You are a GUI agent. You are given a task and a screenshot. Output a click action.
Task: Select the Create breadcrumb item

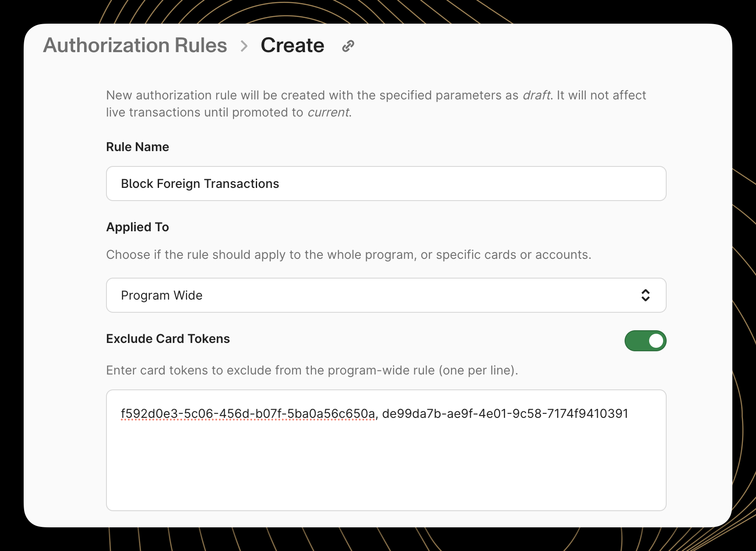tap(292, 45)
